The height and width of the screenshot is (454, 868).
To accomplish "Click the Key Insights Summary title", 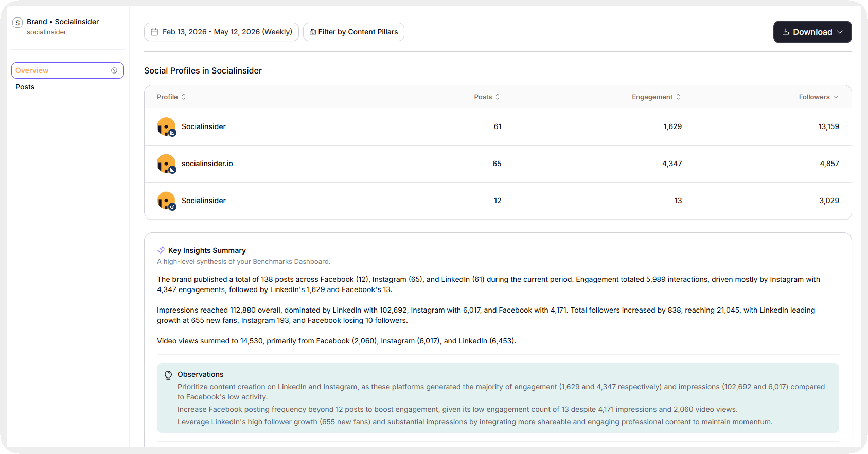I will coord(207,250).
